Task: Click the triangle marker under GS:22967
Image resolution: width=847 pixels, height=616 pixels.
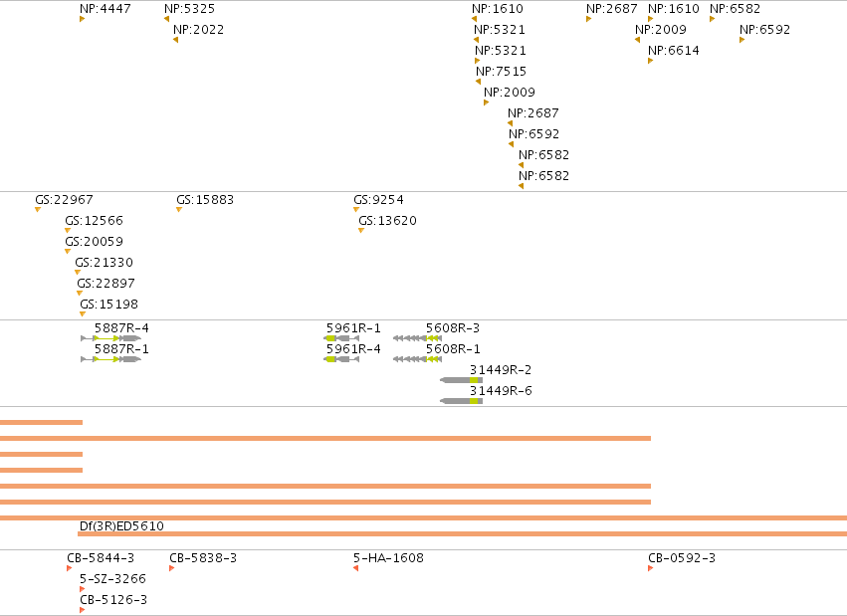Action: click(x=38, y=209)
